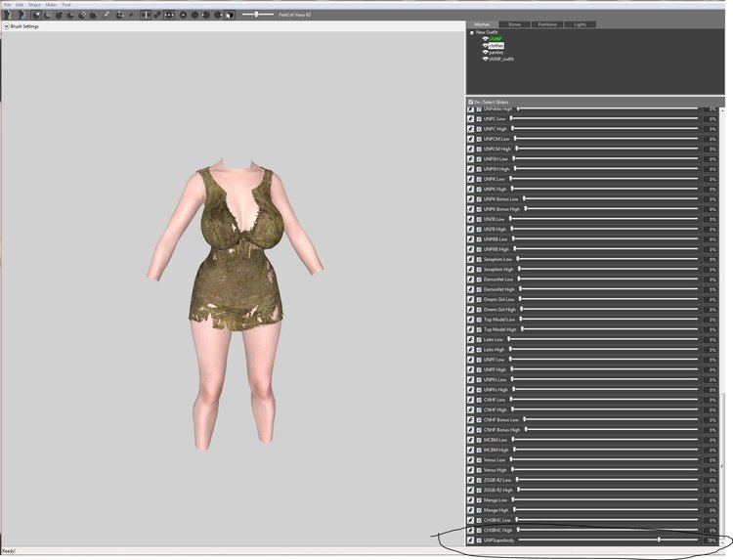Click the edit pencil for UNPSH Low
This screenshot has width=733, height=560.
tap(471, 159)
